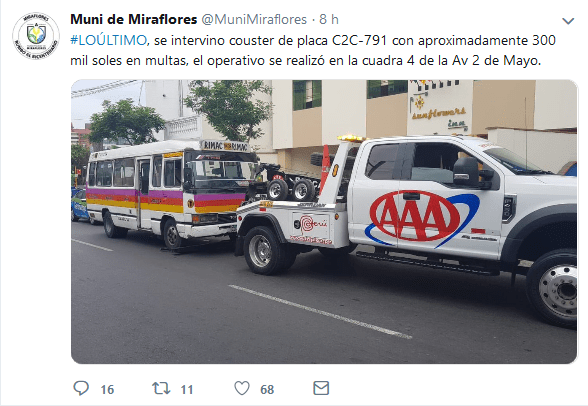
Task: Click the 'Av 2 de Mayo' tweet text
Action: [x=496, y=60]
